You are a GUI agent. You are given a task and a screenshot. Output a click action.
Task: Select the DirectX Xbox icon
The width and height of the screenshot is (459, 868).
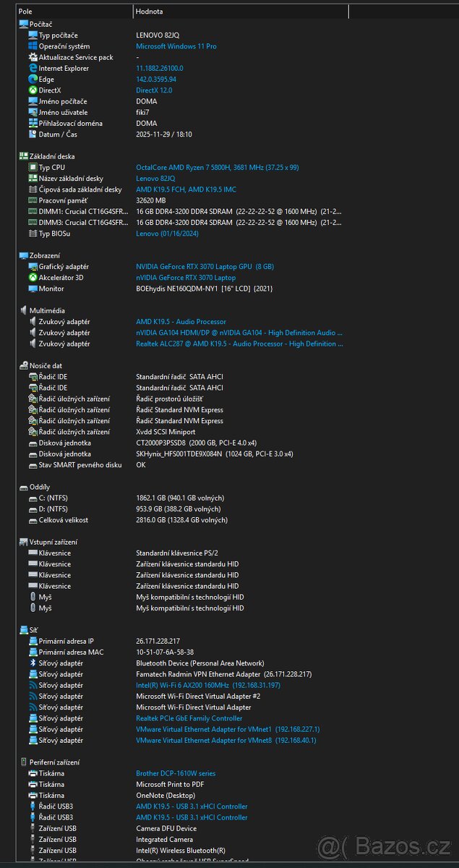click(x=33, y=90)
